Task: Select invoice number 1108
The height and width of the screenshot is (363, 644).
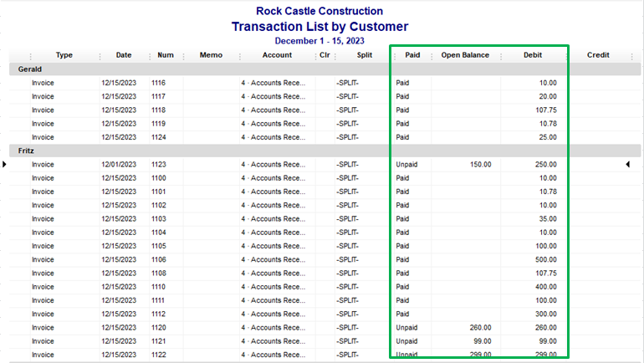Action: [x=159, y=273]
